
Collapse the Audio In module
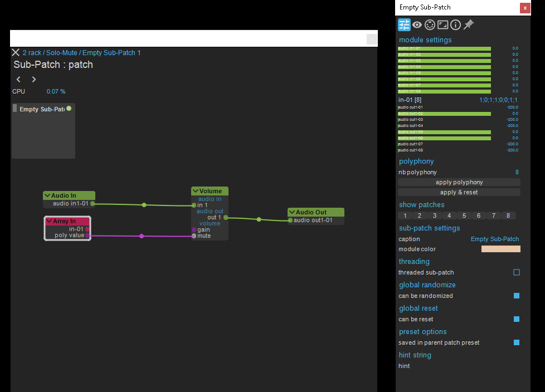point(47,195)
